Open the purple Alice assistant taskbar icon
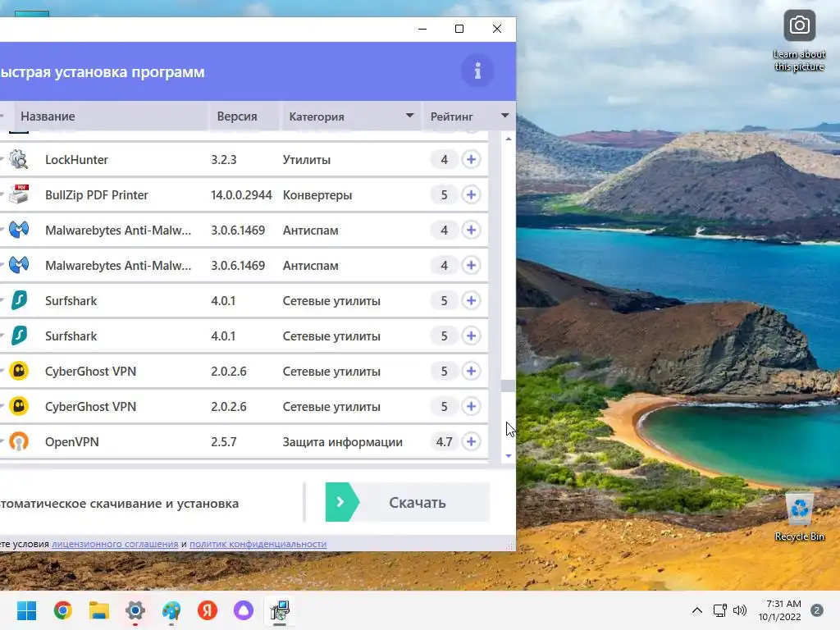The width and height of the screenshot is (840, 630). pyautogui.click(x=244, y=610)
